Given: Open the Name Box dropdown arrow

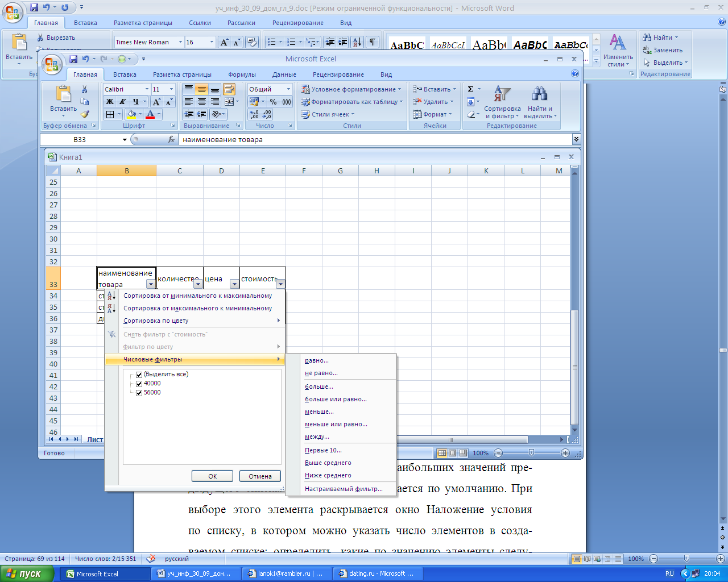Looking at the screenshot, I should [125, 140].
